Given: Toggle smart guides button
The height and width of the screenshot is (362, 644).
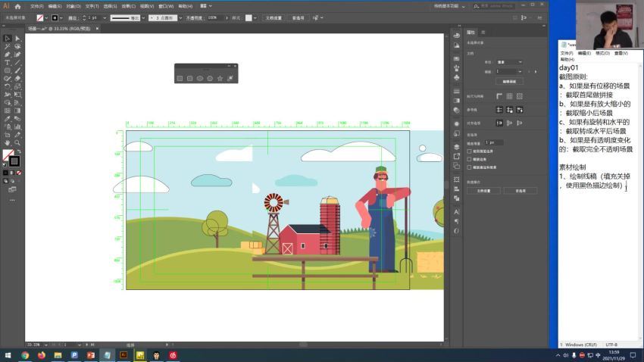Looking at the screenshot, I should (520, 110).
